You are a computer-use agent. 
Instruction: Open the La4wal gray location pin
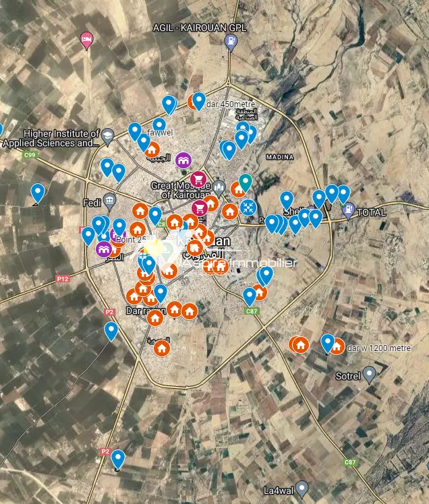pos(302,487)
